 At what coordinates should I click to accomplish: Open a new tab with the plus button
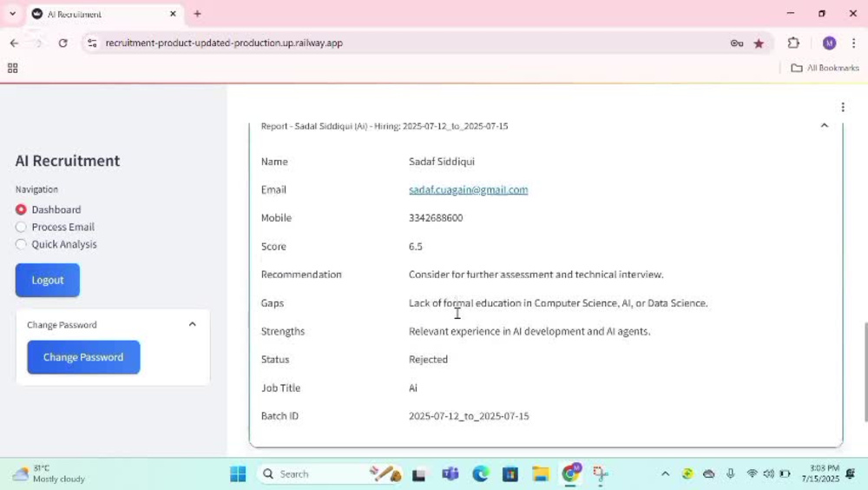(x=197, y=14)
